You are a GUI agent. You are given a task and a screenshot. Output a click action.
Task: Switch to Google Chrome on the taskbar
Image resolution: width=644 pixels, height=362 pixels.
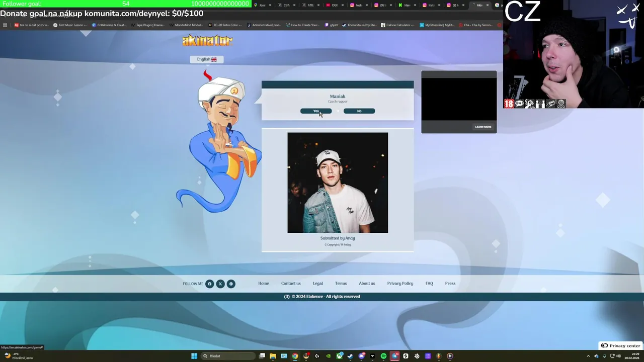295,356
